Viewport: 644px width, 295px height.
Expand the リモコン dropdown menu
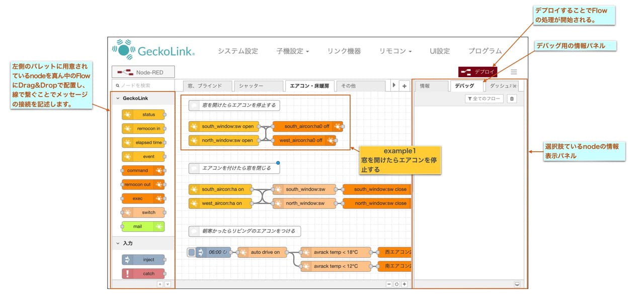[x=395, y=51]
